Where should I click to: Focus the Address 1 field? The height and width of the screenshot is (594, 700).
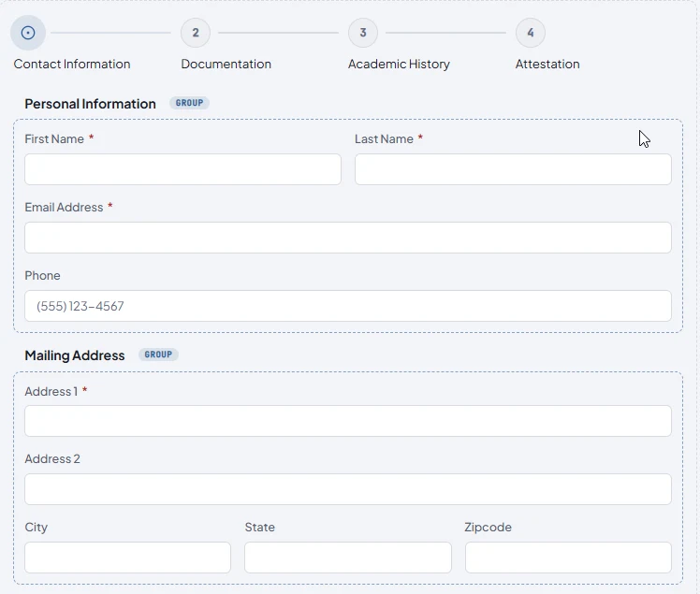(x=348, y=421)
